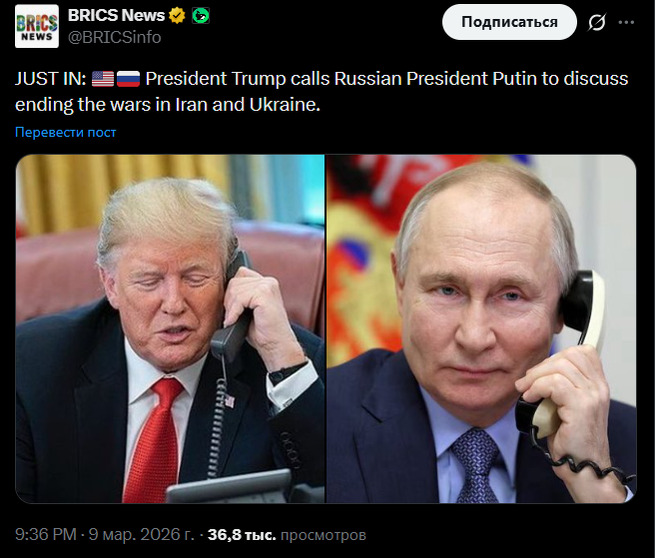Open the right photo with the cream handset
This screenshot has width=655, height=558.
point(481,329)
